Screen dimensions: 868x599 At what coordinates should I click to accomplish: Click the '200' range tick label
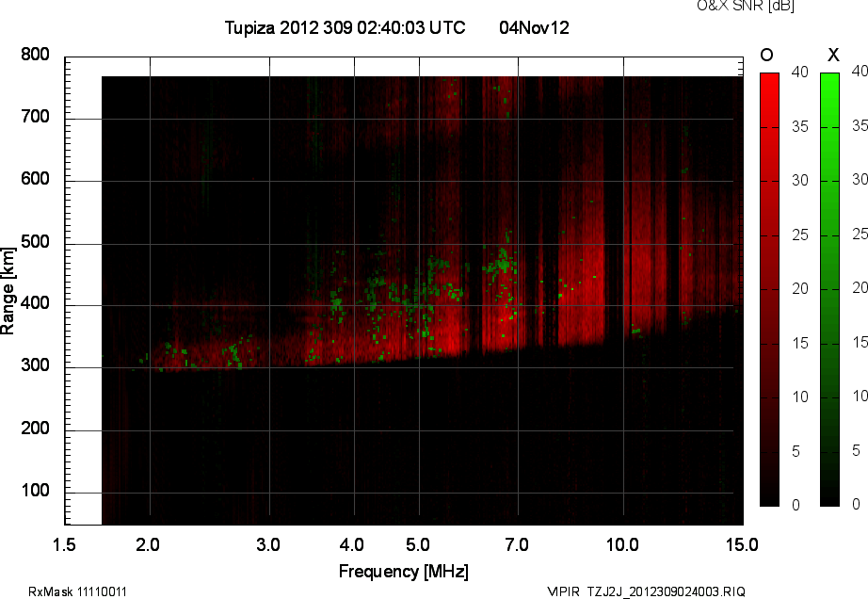coord(35,428)
